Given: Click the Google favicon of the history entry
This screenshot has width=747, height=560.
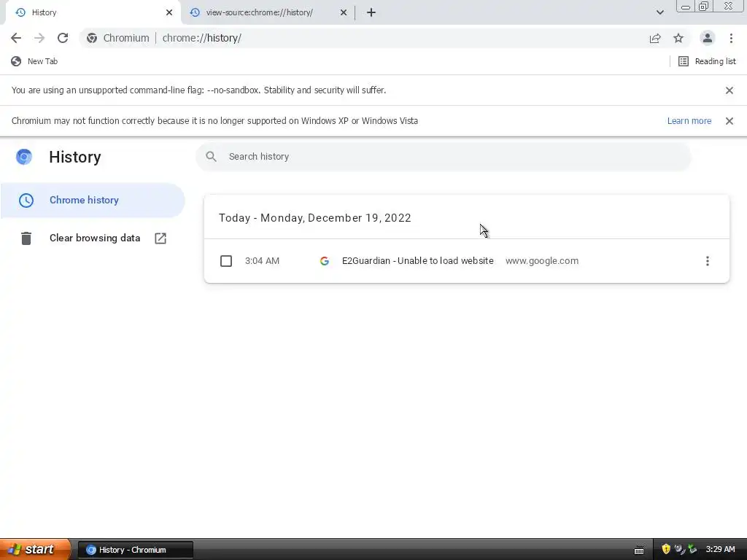Looking at the screenshot, I should 325,261.
